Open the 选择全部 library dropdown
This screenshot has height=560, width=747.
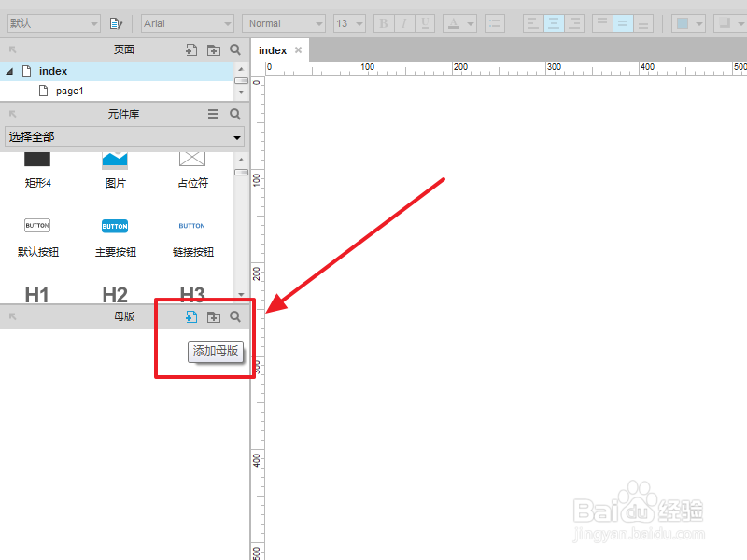pyautogui.click(x=125, y=136)
